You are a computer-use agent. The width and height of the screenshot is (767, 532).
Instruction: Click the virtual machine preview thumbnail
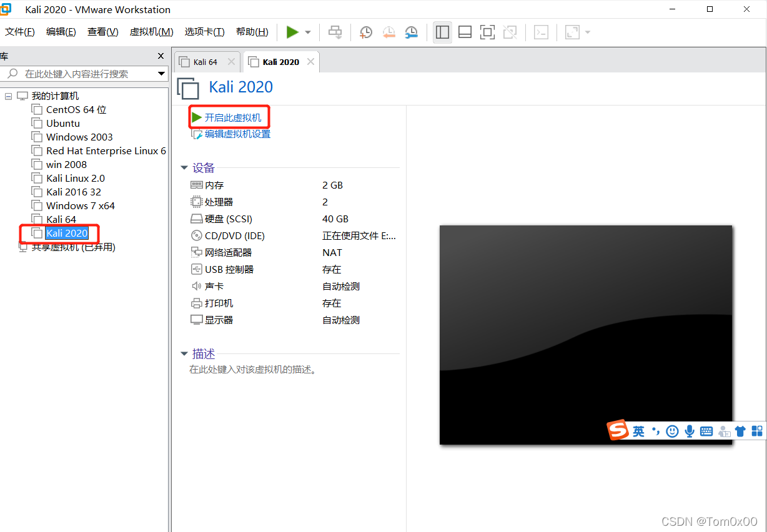point(586,335)
